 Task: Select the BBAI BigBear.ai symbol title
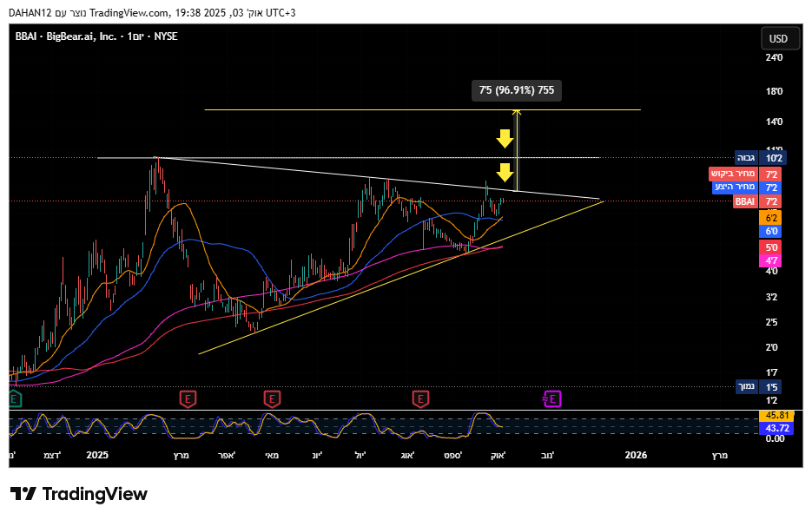(96, 36)
